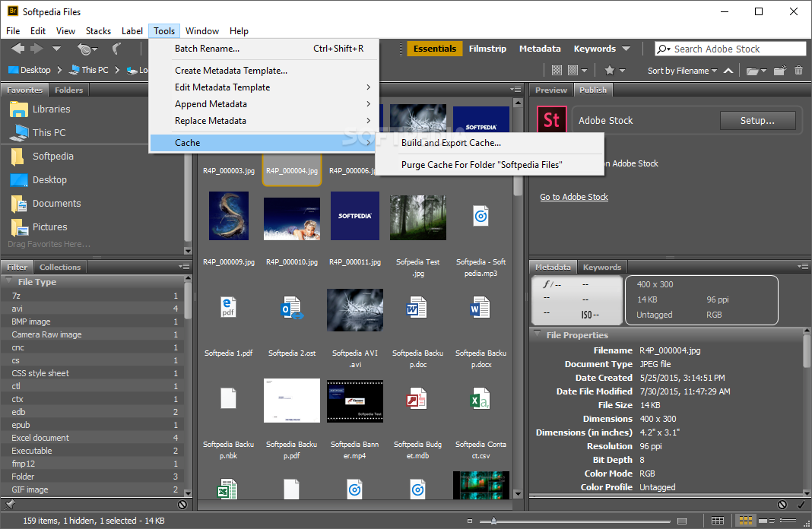Image resolution: width=812 pixels, height=529 pixels.
Task: Click smaller thumbnail size icon
Action: pos(470,521)
